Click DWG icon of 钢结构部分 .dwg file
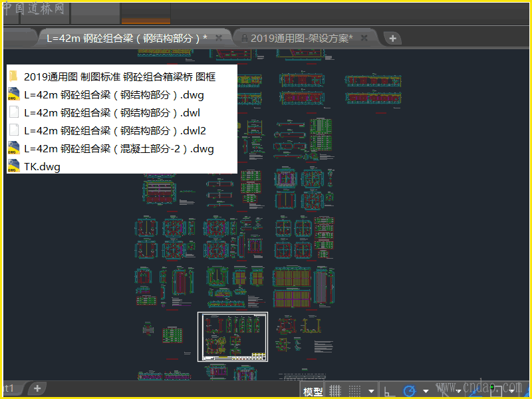Image resolution: width=532 pixels, height=399 pixels. [13, 94]
